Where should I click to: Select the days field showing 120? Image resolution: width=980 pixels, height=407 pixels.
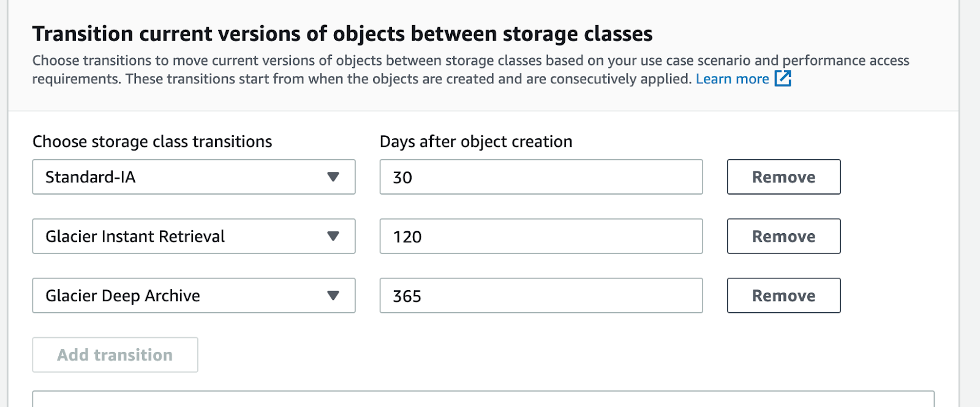click(541, 236)
